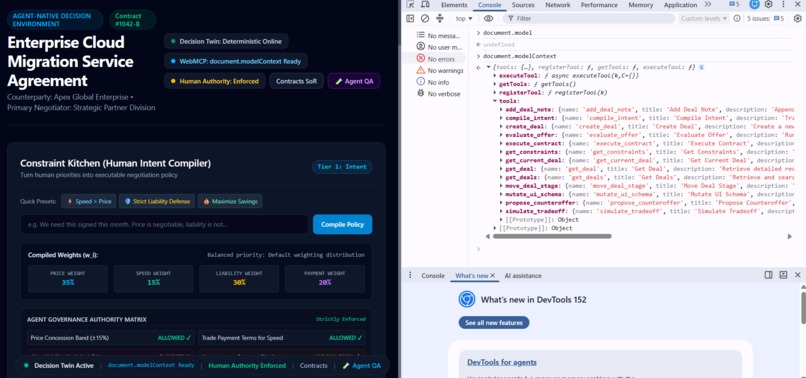The image size is (806, 378).
Task: Expand the registerTool function entry
Action: [x=495, y=93]
